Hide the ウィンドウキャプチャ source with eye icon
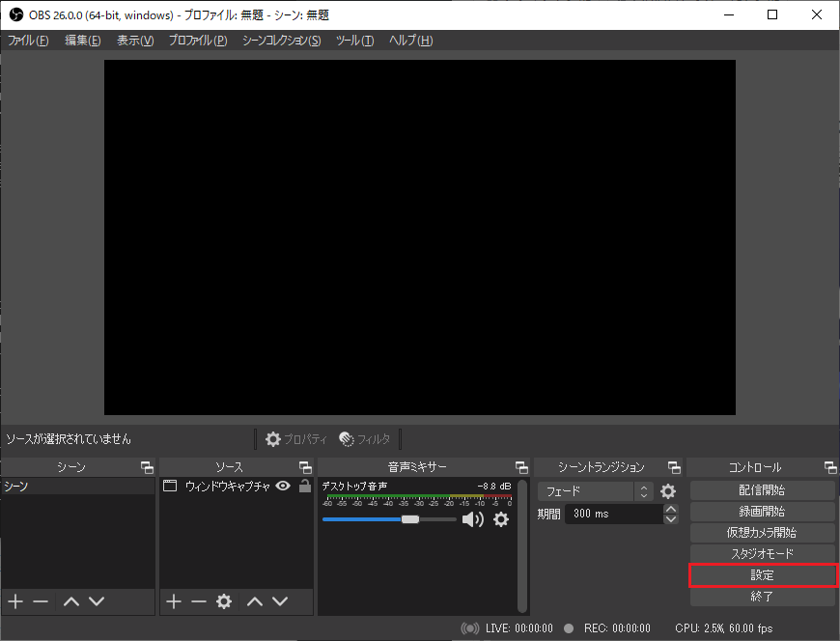The width and height of the screenshot is (840, 641). [x=283, y=487]
